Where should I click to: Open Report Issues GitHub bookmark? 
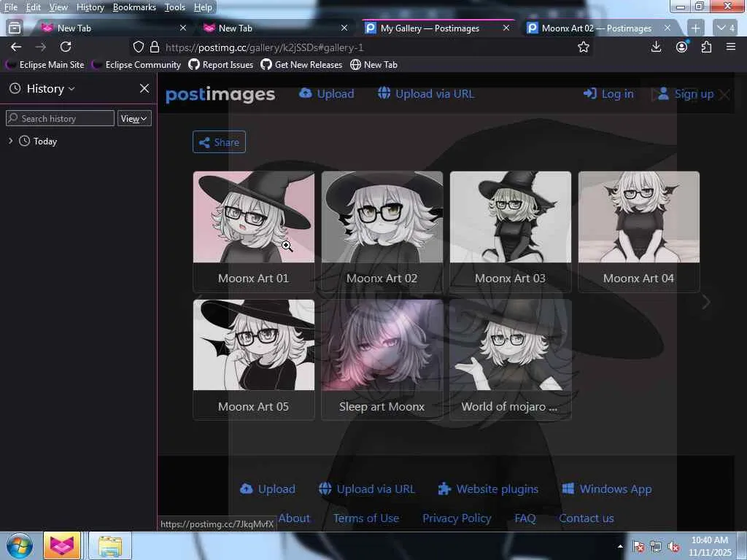pyautogui.click(x=221, y=65)
